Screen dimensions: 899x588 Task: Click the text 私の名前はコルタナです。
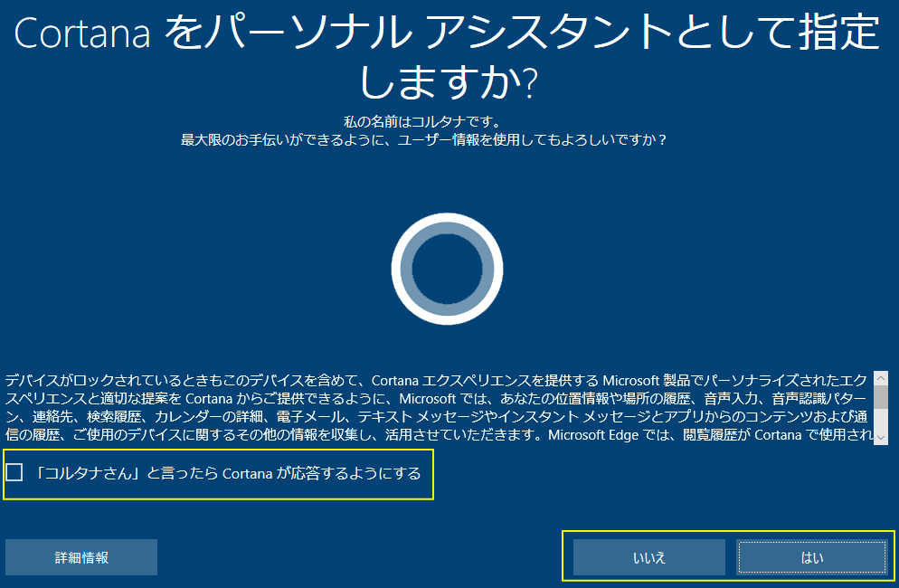click(x=422, y=121)
